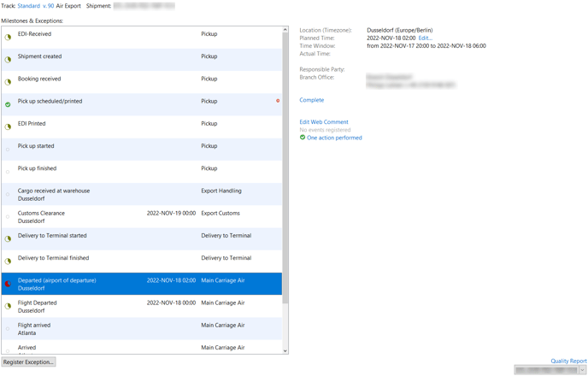Click the empty status circle for Customs Clearance Dusseldorf

click(x=8, y=217)
